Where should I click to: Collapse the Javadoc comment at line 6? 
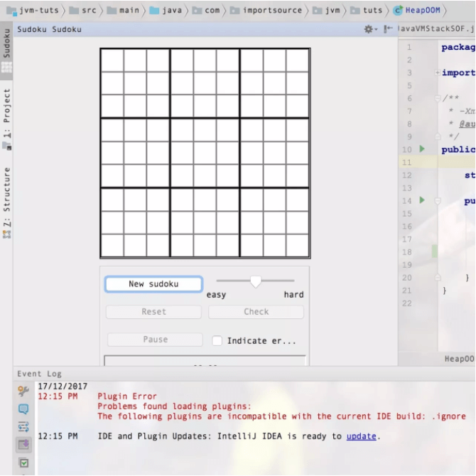[438, 98]
